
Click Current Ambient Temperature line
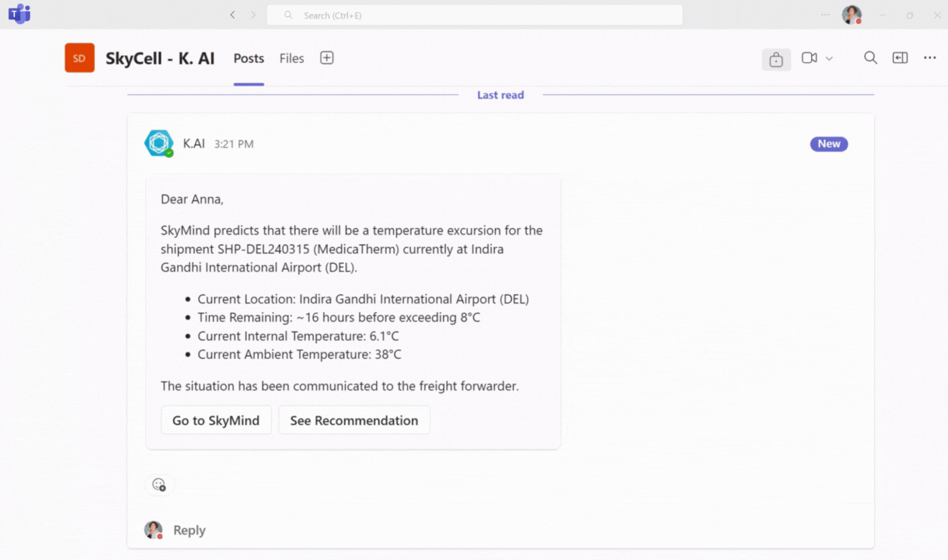[x=299, y=354]
